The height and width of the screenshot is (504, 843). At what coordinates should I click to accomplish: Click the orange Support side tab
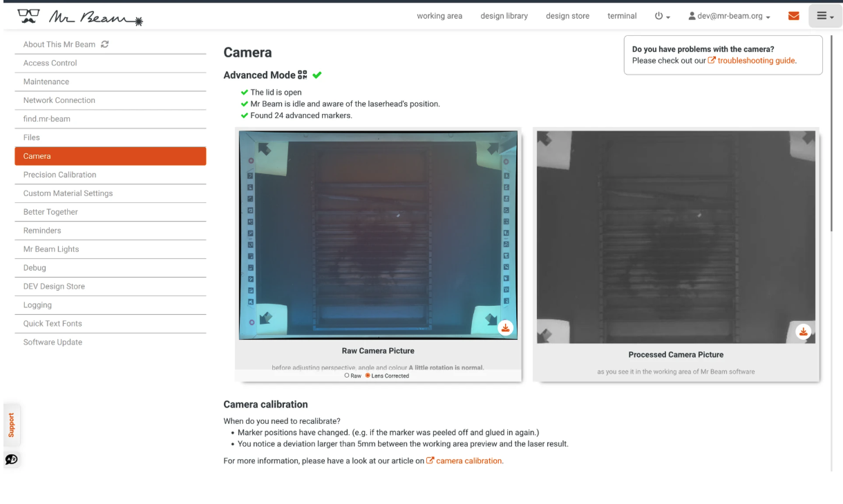(x=12, y=425)
